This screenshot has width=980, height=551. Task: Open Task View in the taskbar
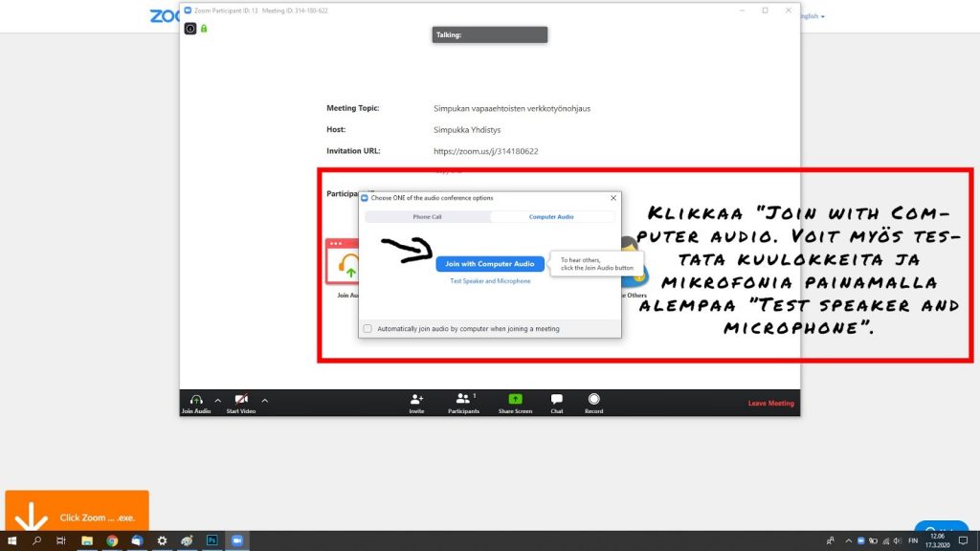60,541
